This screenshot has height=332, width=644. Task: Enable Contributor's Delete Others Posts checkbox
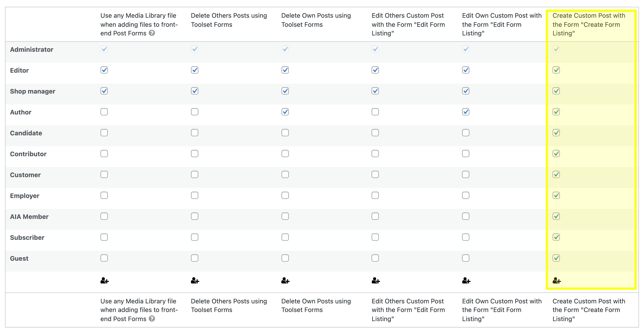pos(194,154)
